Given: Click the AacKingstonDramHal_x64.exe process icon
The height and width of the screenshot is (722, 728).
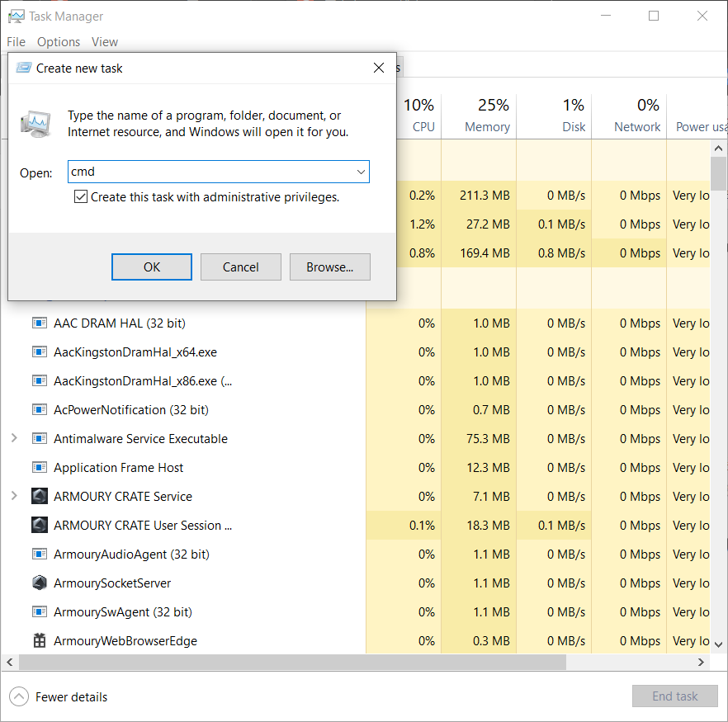Looking at the screenshot, I should pos(40,352).
